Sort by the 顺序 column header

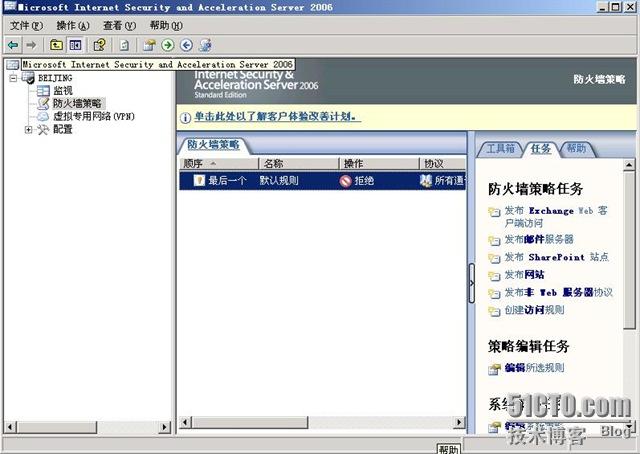[x=219, y=164]
